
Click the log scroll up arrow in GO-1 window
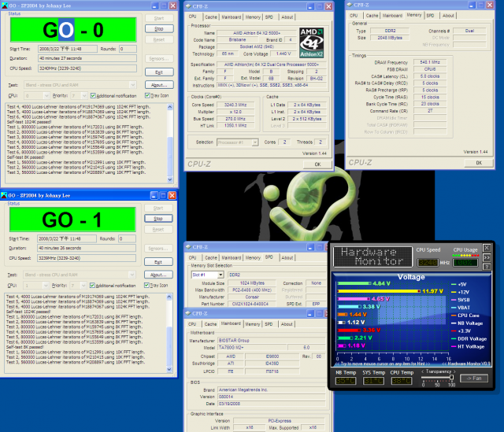pos(169,297)
